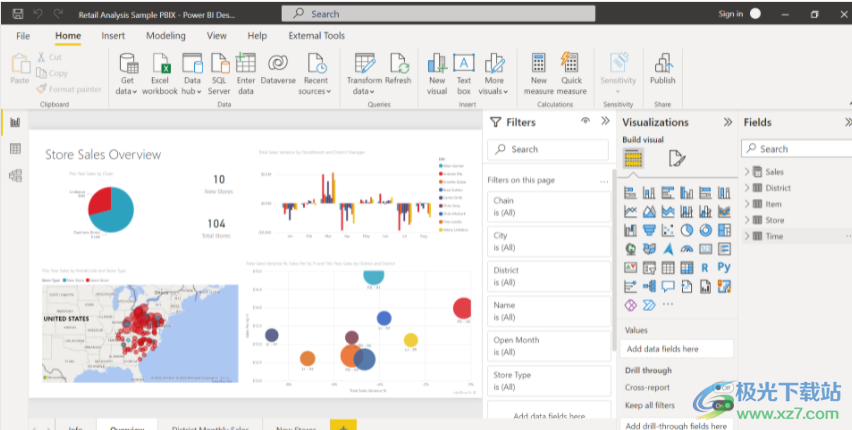Select the R script visual

click(x=705, y=267)
